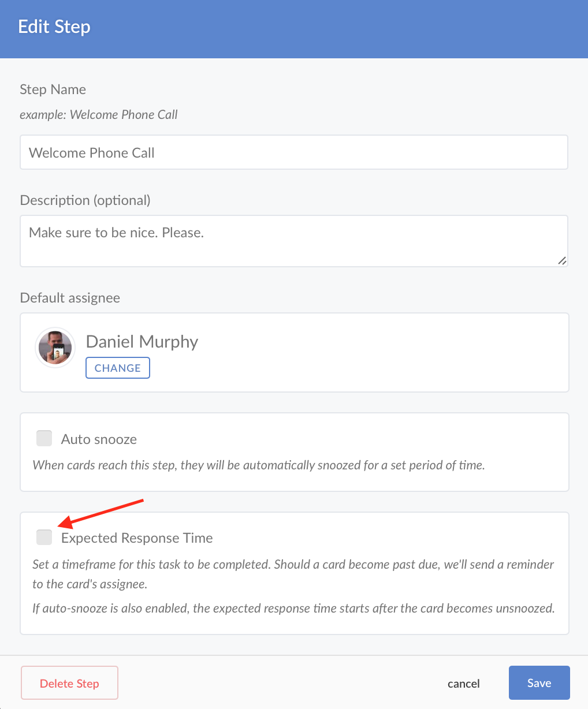The height and width of the screenshot is (709, 588).
Task: Click the Step Name field label
Action: 53,89
